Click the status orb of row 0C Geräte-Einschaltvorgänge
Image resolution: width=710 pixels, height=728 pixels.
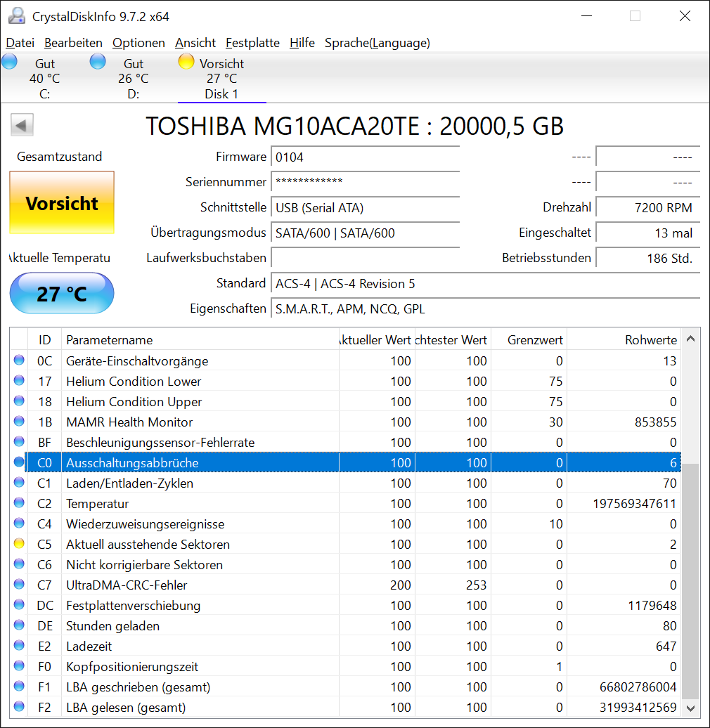tap(19, 360)
